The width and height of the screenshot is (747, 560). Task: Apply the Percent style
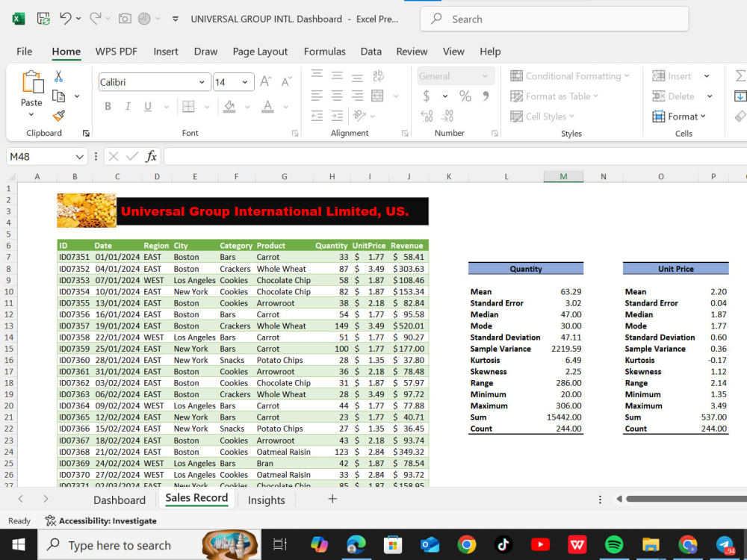[x=465, y=96]
